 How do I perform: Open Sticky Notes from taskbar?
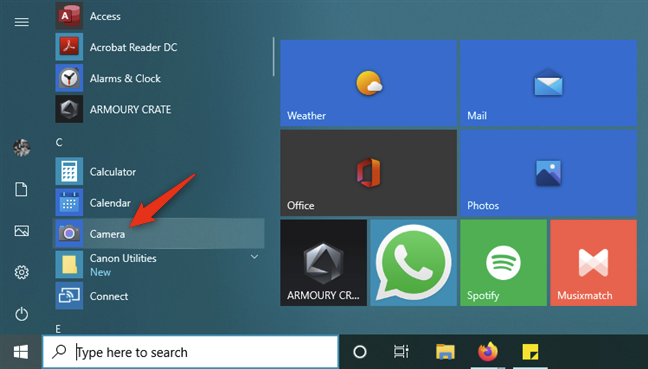pos(530,352)
